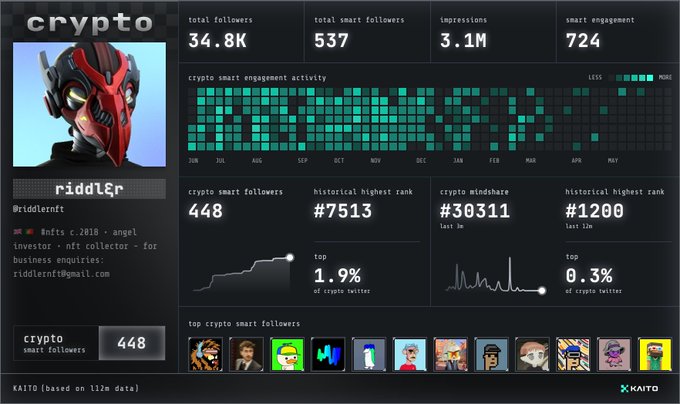The image size is (680, 404).
Task: Select the grey ape in red shirt avatar
Action: (x=410, y=355)
